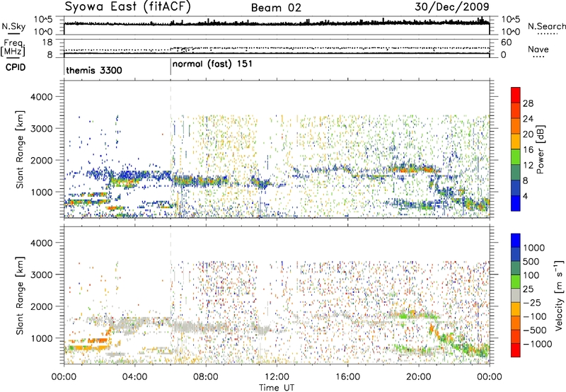Click the 'Time UT' axis title
566x392 pixels.
pyautogui.click(x=277, y=388)
